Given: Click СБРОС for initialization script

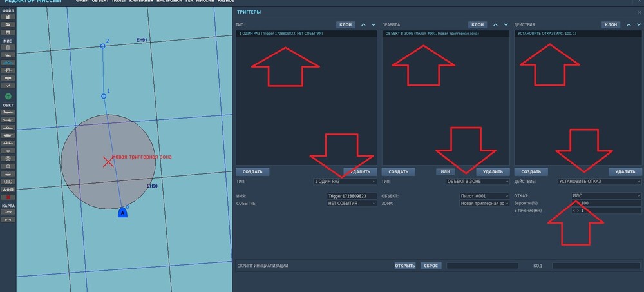Looking at the screenshot, I should tap(431, 266).
